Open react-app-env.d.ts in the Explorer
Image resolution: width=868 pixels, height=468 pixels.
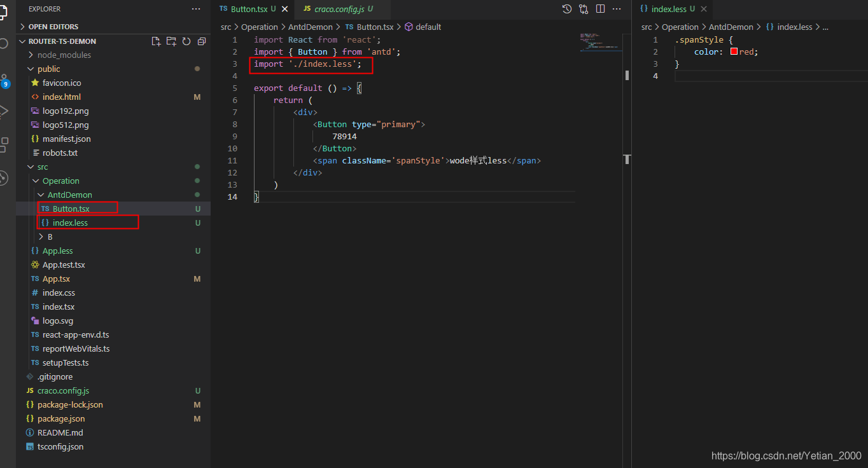[x=76, y=335]
